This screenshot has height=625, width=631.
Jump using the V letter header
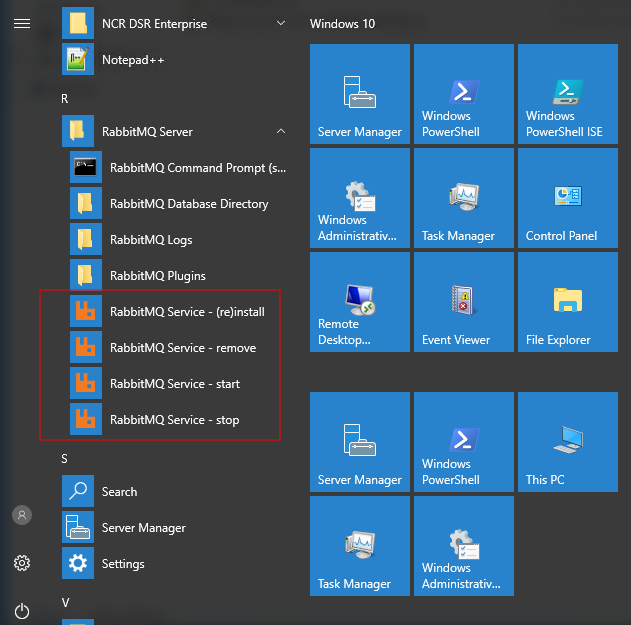click(x=65, y=602)
